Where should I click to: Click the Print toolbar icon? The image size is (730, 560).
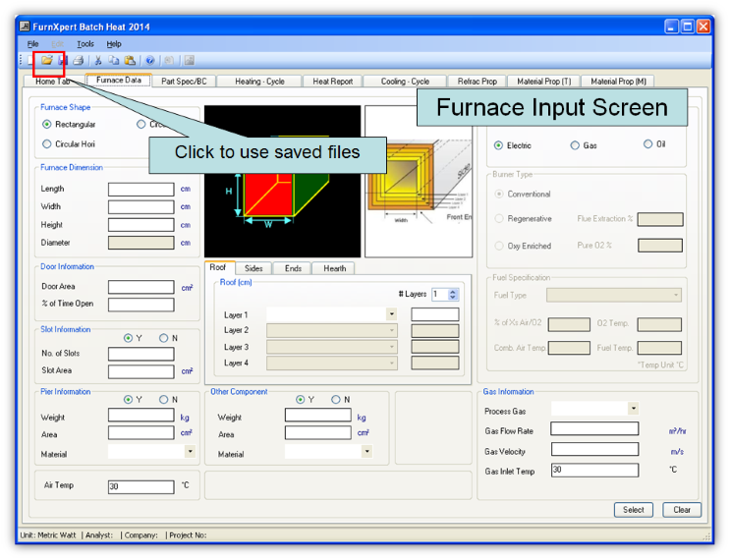tap(79, 60)
